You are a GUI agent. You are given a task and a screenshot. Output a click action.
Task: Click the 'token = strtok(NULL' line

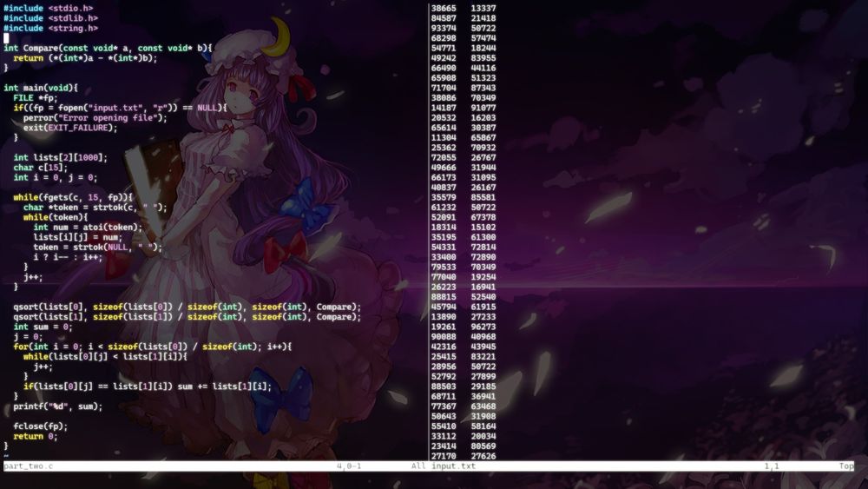pos(98,248)
